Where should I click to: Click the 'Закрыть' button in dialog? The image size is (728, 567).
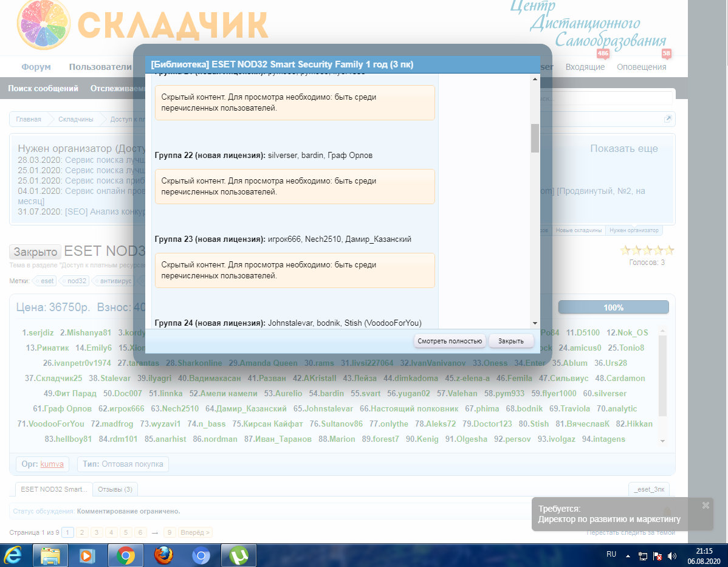(510, 341)
